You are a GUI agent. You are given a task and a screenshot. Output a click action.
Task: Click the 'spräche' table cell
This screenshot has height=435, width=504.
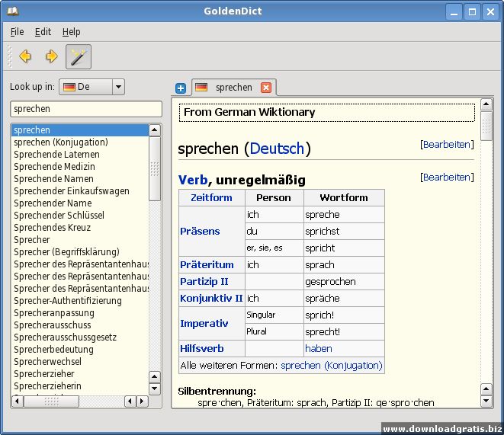click(344, 298)
